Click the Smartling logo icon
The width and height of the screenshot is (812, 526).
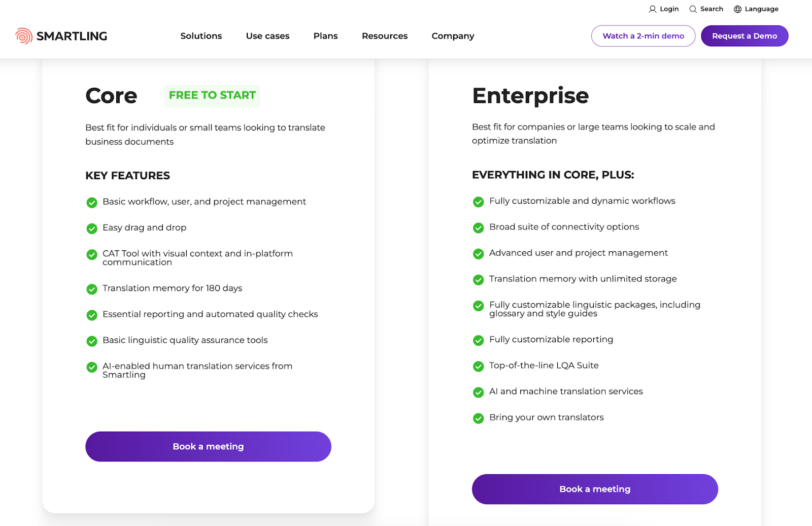(24, 36)
